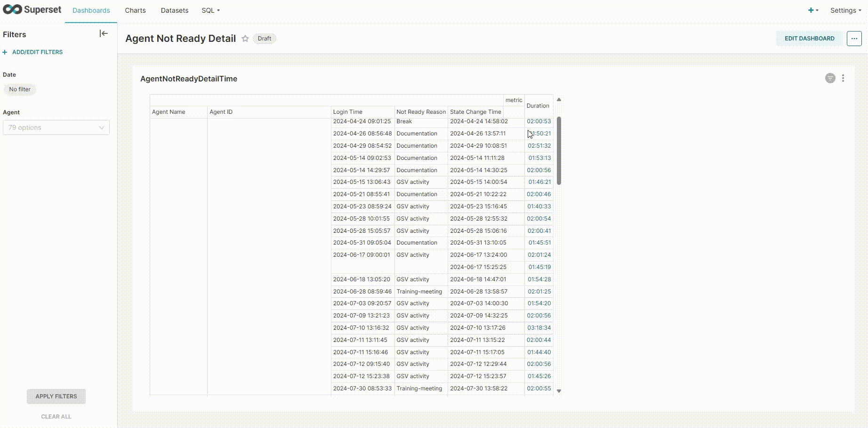The width and height of the screenshot is (868, 428).
Task: Open the dashboard ellipsis actions menu
Action: click(854, 39)
